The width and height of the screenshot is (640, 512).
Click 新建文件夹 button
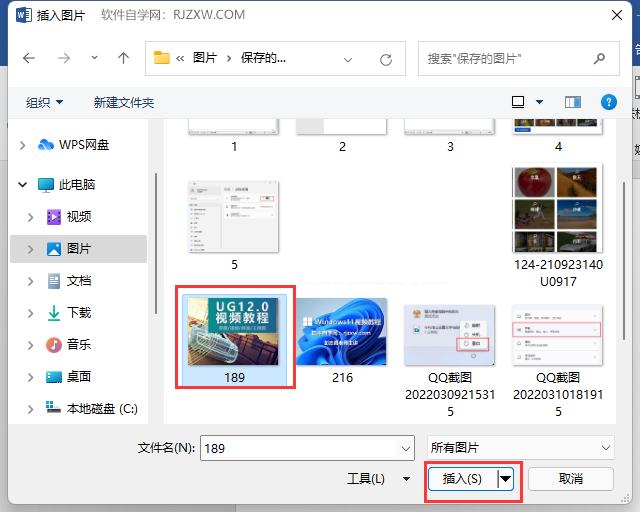[x=124, y=102]
